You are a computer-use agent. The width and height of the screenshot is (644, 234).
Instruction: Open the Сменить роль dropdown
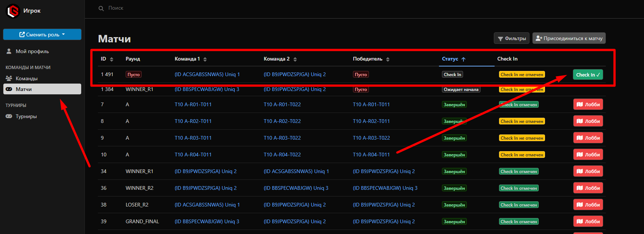point(42,35)
